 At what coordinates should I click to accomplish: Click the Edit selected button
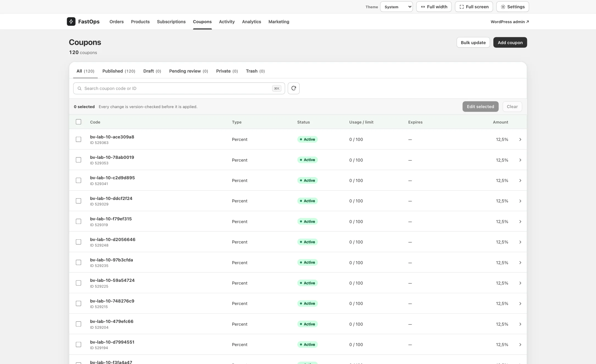(480, 107)
